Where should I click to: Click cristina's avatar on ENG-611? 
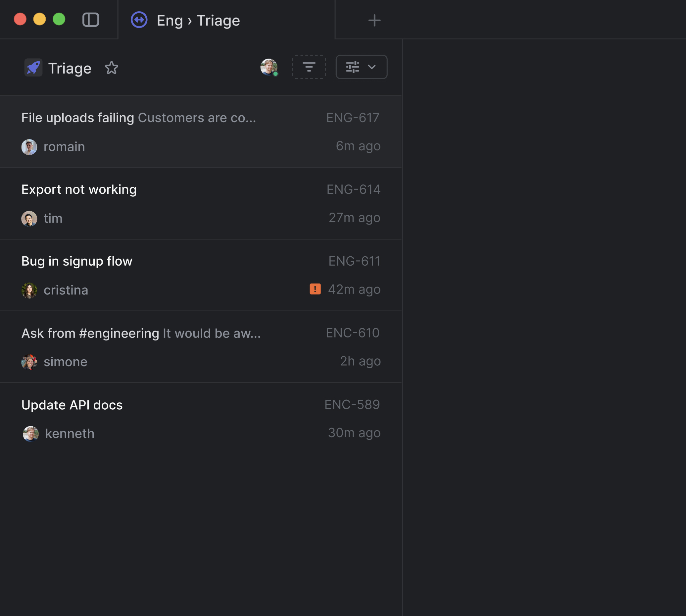pos(29,289)
